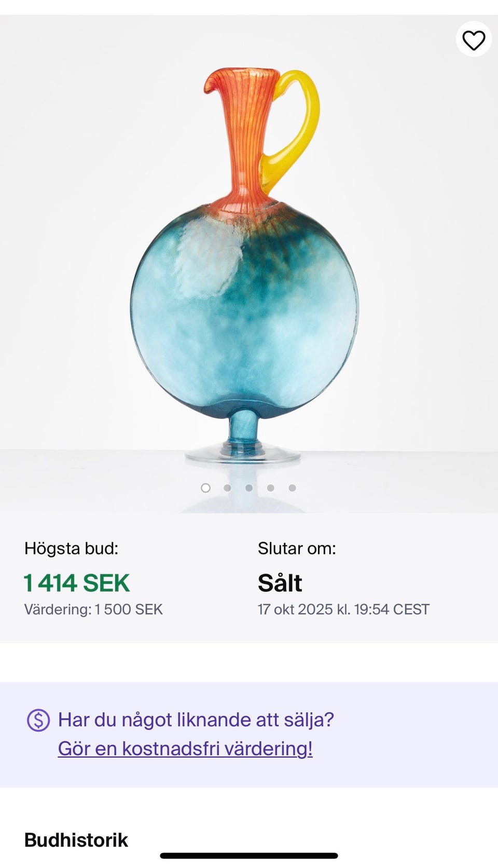The image size is (498, 868).
Task: Go to the last carousel dot
Action: 293,487
